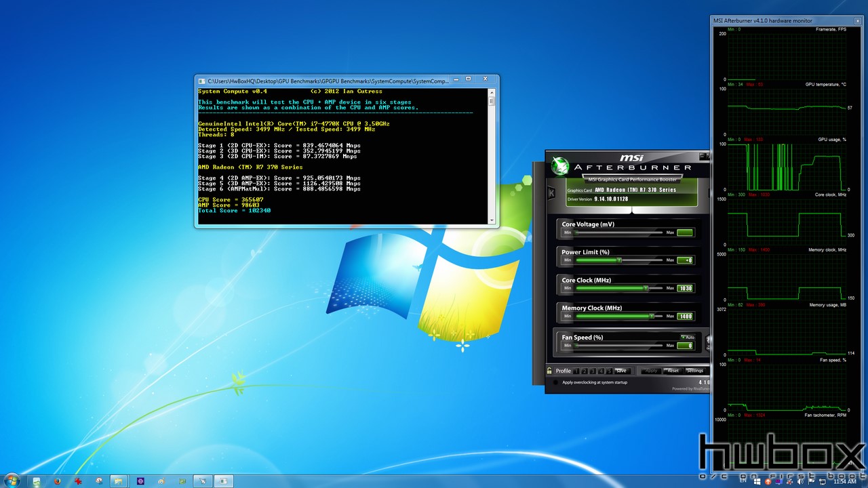The image size is (868, 488).
Task: Adjust the Core Voltage slider
Action: coord(618,232)
